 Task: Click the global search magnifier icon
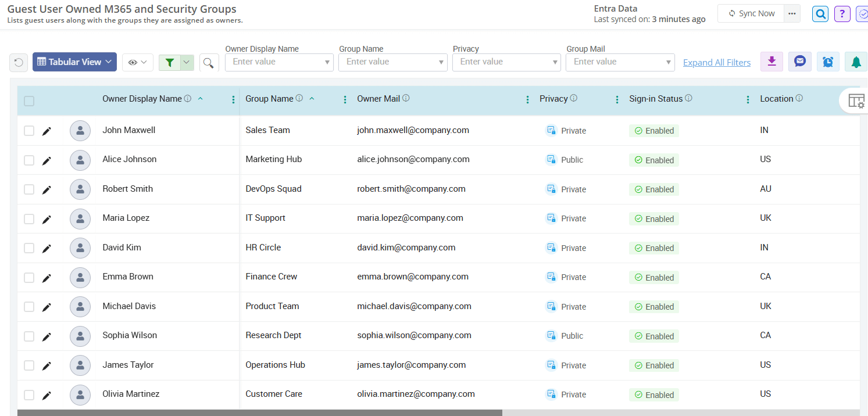[x=820, y=13]
